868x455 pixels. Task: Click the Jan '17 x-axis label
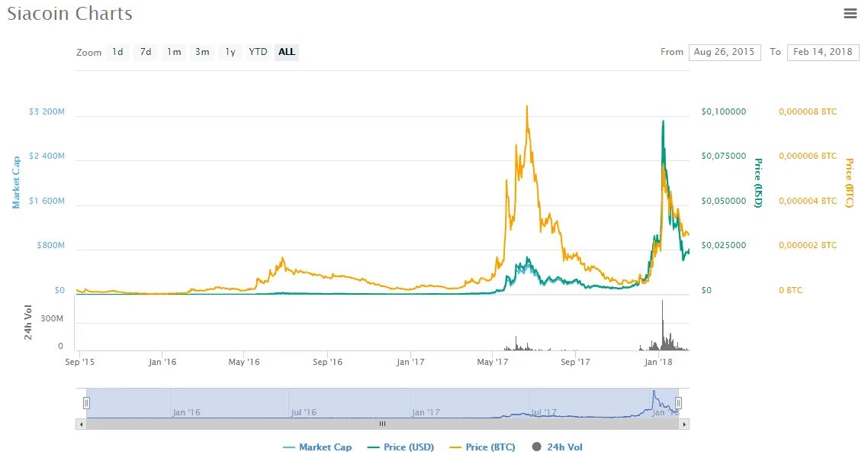(410, 362)
